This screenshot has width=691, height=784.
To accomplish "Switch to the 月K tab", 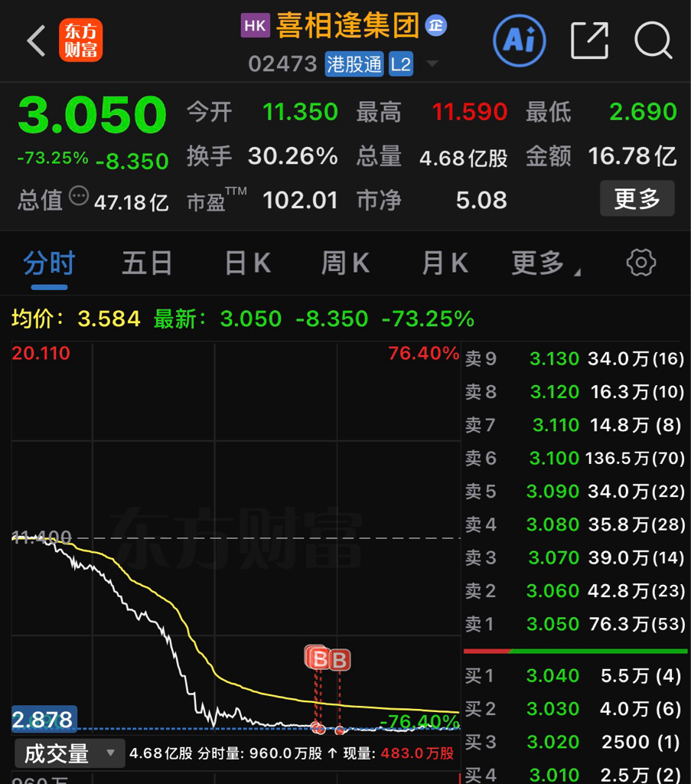I will pos(445,263).
